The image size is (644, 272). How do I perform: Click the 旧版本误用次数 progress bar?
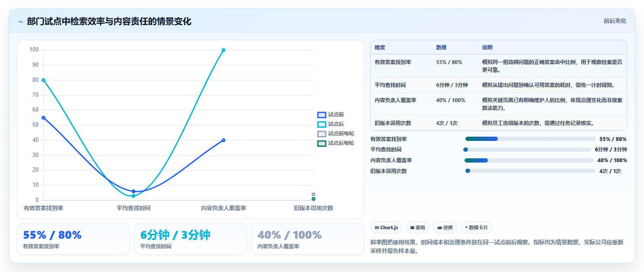(x=530, y=171)
